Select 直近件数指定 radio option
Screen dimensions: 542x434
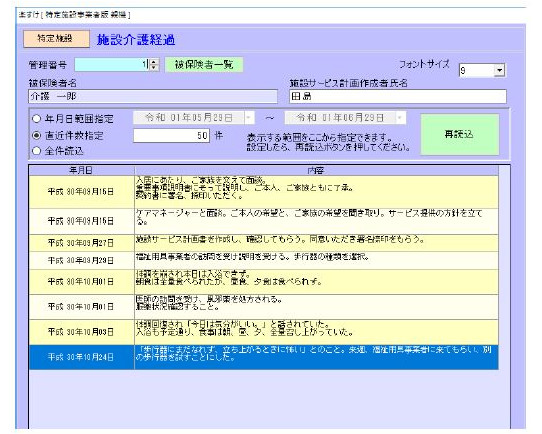pos(36,135)
